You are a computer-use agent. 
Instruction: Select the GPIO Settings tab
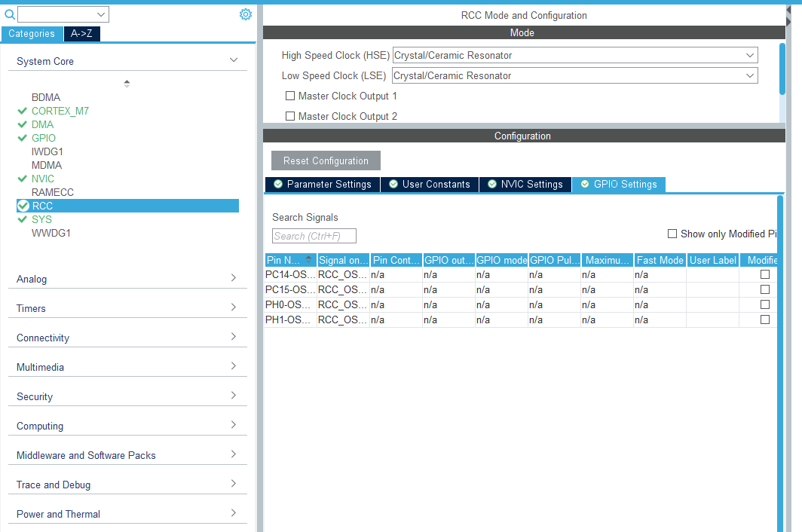coord(619,184)
